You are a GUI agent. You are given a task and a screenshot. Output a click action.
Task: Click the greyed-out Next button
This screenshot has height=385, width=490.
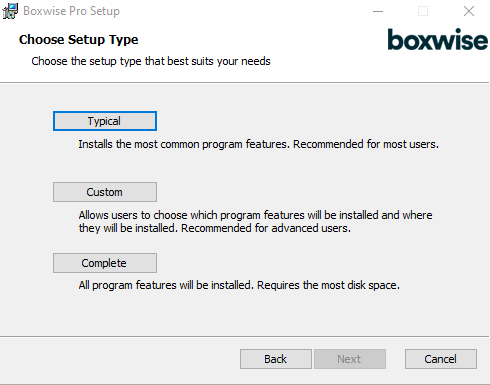click(x=350, y=359)
